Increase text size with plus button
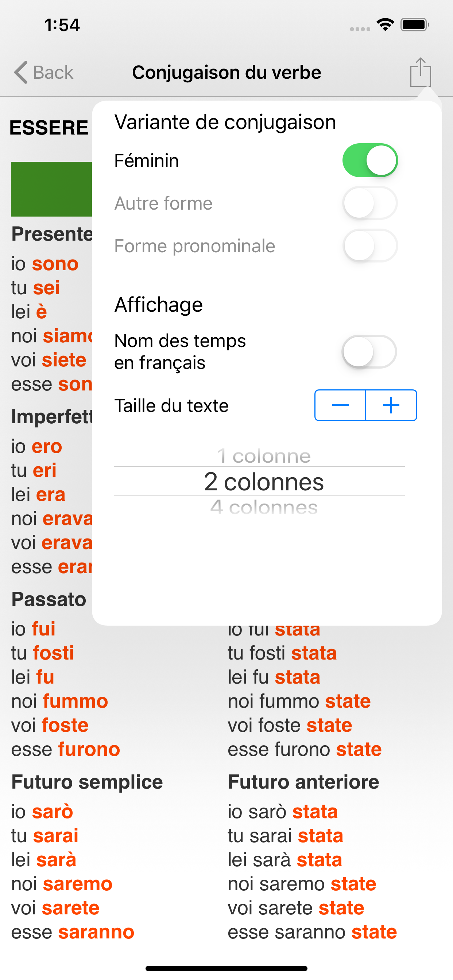 [391, 405]
